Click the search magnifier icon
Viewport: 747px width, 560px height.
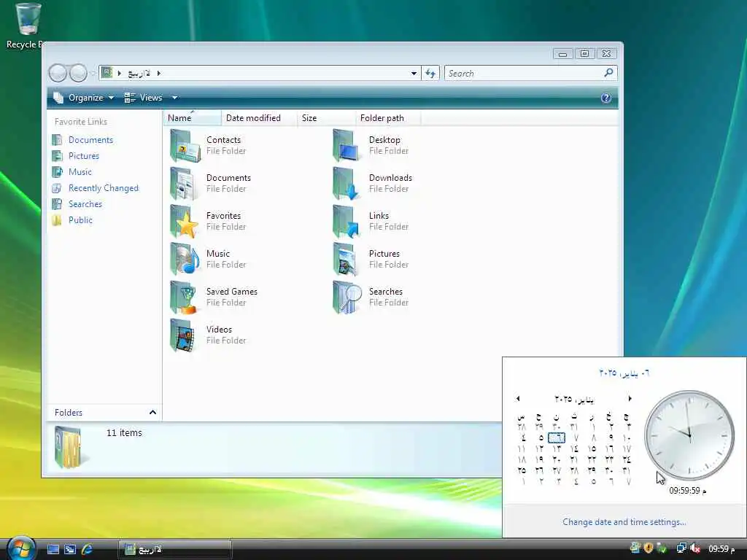tap(608, 73)
